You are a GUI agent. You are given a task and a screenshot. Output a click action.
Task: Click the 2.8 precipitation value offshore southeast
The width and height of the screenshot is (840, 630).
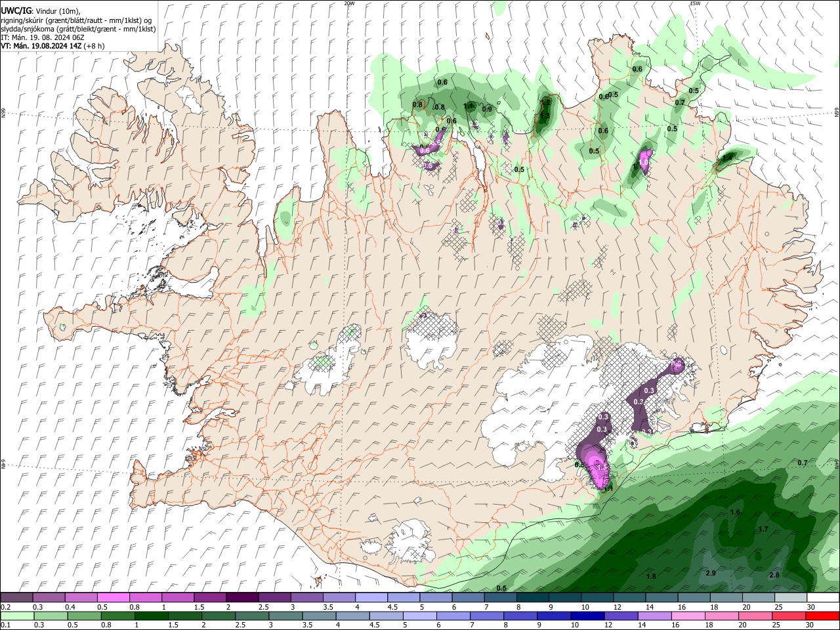tap(774, 575)
